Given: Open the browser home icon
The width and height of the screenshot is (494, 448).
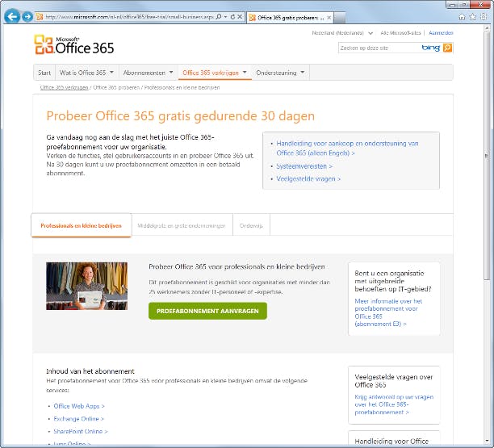Looking at the screenshot, I should point(462,17).
